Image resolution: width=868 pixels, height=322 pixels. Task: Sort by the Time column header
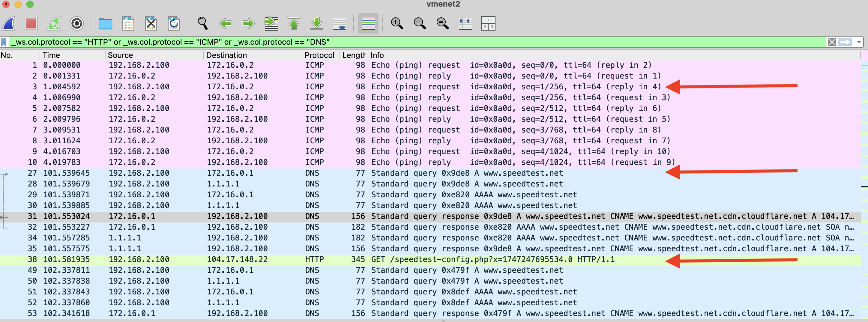tap(73, 55)
